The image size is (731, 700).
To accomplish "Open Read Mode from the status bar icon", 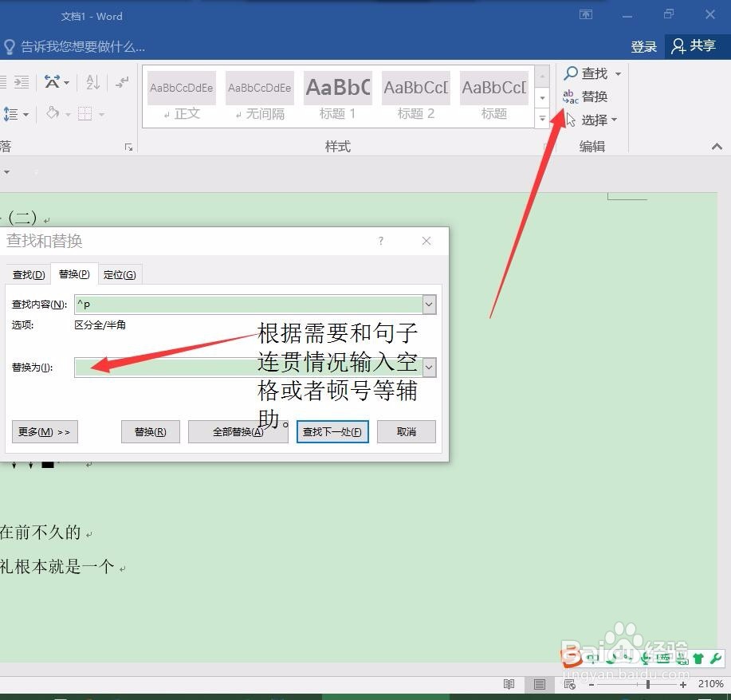I will pos(509,684).
